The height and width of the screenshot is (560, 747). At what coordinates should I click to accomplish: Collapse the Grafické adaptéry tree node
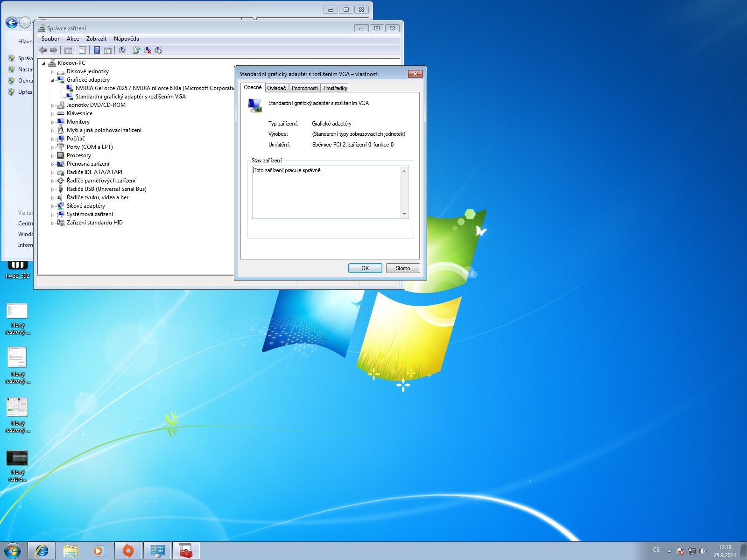53,80
